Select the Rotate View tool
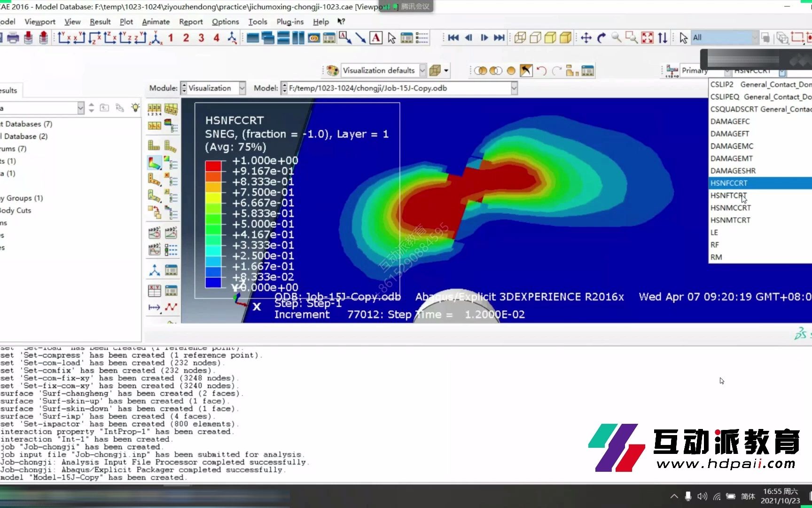Screen dimensions: 812x508 pyautogui.click(x=601, y=37)
